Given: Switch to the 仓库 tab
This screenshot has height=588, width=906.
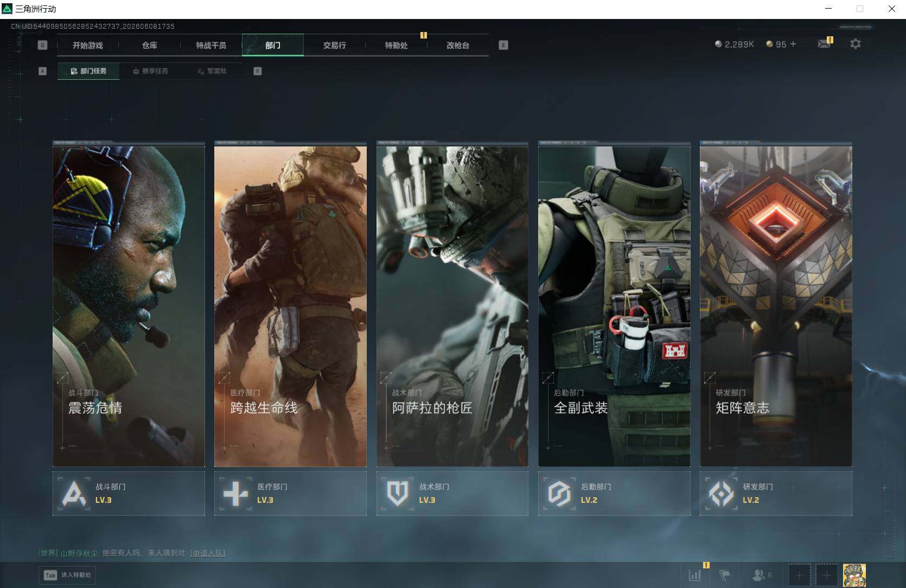Looking at the screenshot, I should 150,45.
